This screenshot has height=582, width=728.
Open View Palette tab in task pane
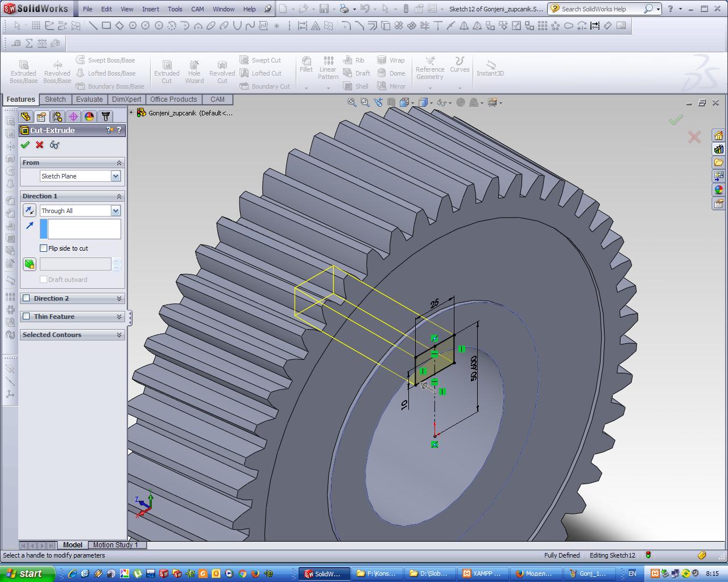(719, 176)
